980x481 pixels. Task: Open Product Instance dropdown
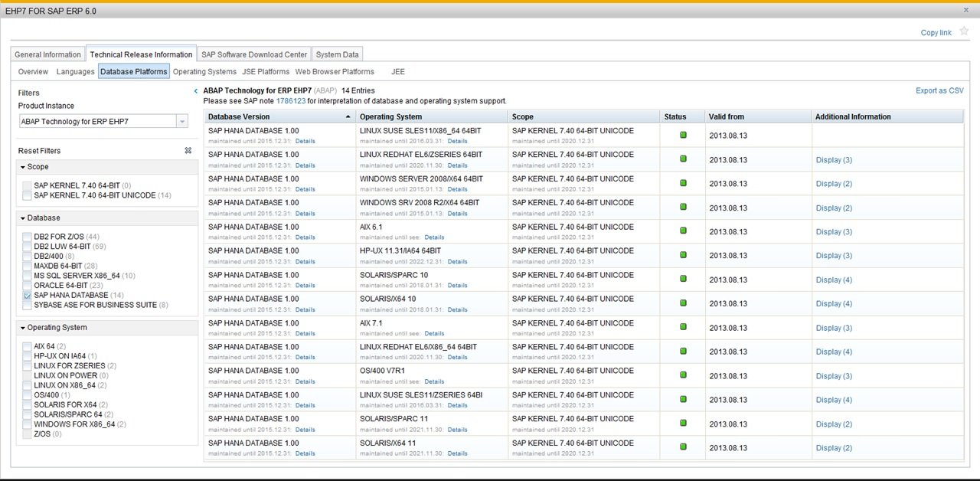181,121
